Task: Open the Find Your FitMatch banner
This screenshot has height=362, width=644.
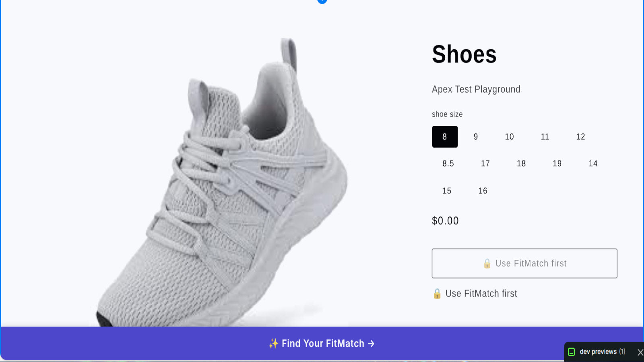Action: click(x=322, y=343)
